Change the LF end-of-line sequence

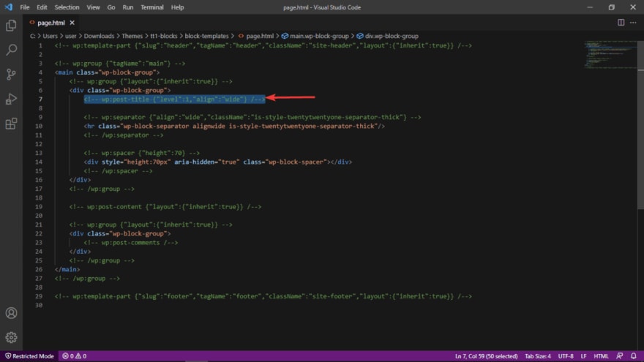coord(584,356)
